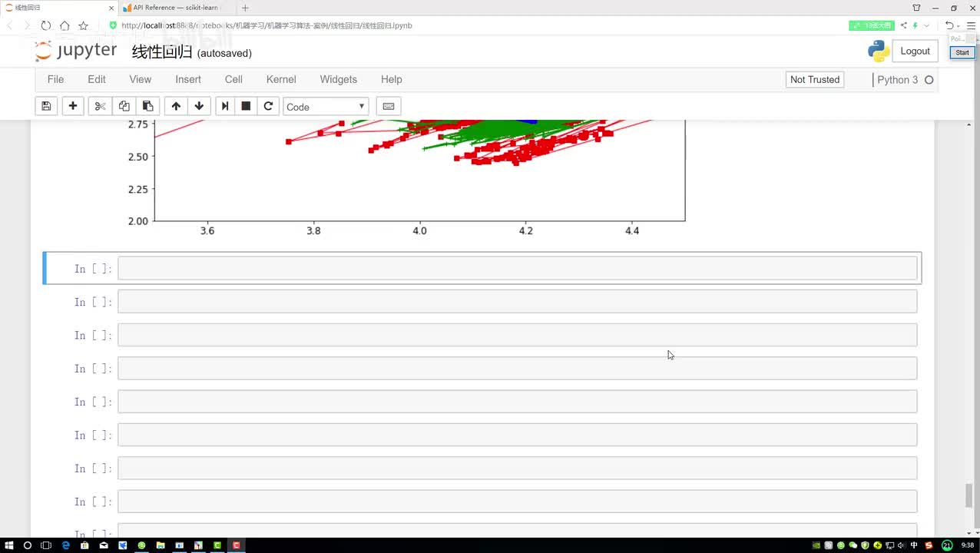Click the taskbar clock showing 9:38
Screen dimensions: 980x553
pyautogui.click(x=968, y=545)
